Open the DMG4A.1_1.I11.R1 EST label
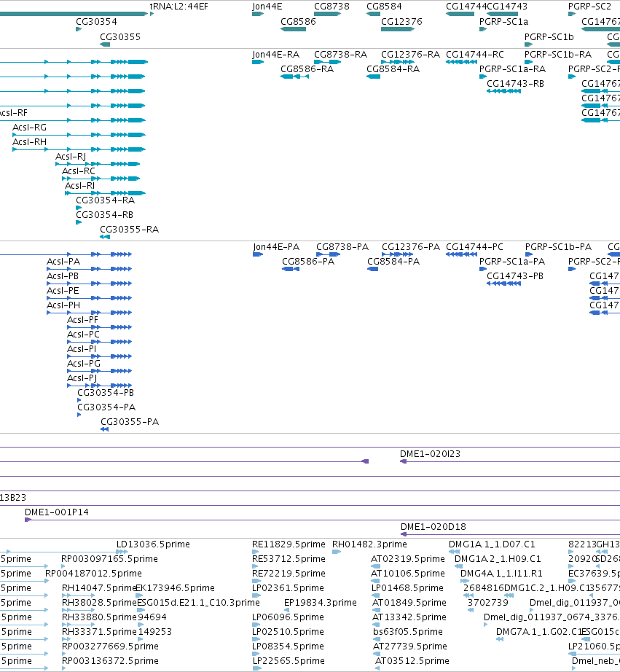620x672 pixels. (501, 574)
